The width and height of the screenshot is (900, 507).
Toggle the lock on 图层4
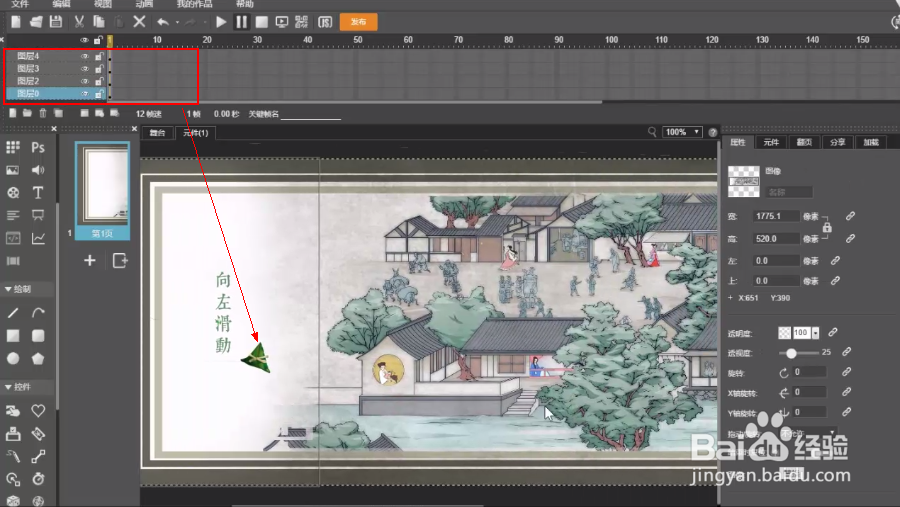99,56
